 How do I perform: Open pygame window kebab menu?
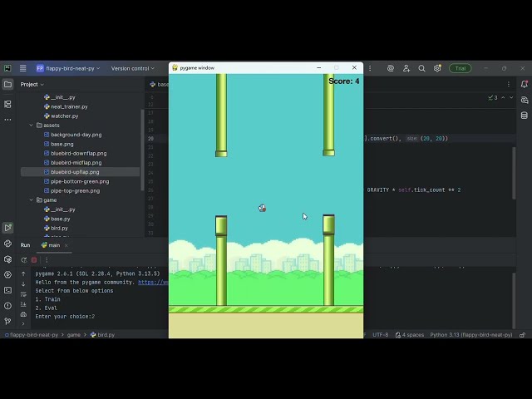click(x=370, y=68)
